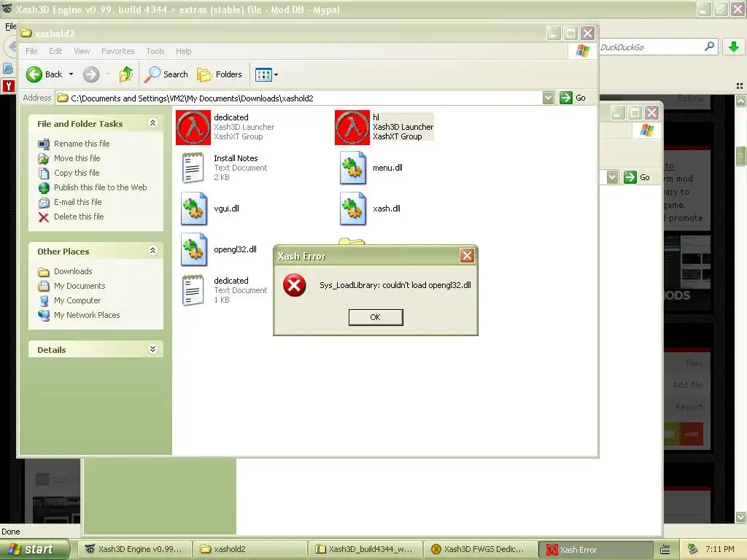
Task: Click the magnifier search icon in browser
Action: [709, 46]
